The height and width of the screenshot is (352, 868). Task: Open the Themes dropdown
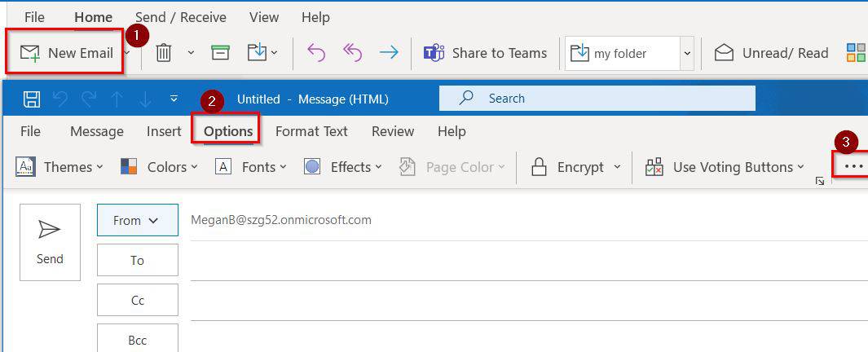point(59,167)
